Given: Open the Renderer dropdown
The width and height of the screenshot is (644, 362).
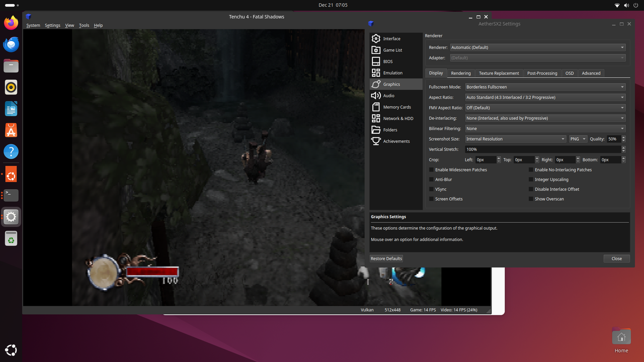Looking at the screenshot, I should 537,47.
